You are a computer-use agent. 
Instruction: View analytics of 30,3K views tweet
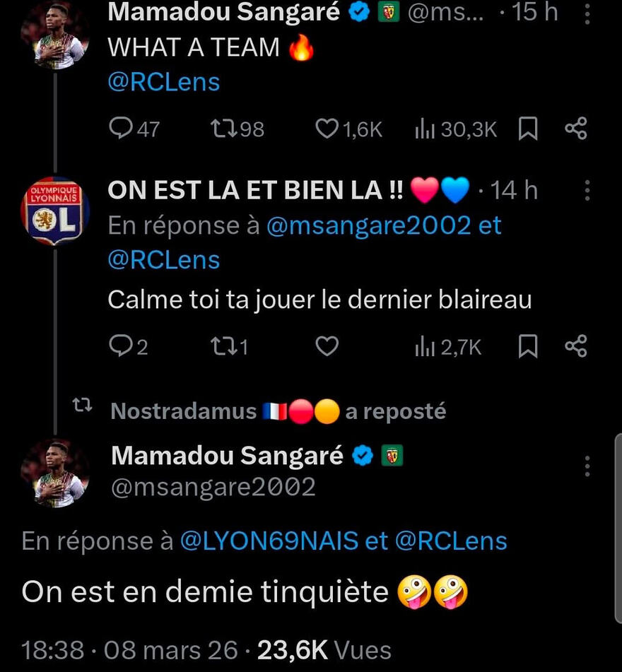424,129
